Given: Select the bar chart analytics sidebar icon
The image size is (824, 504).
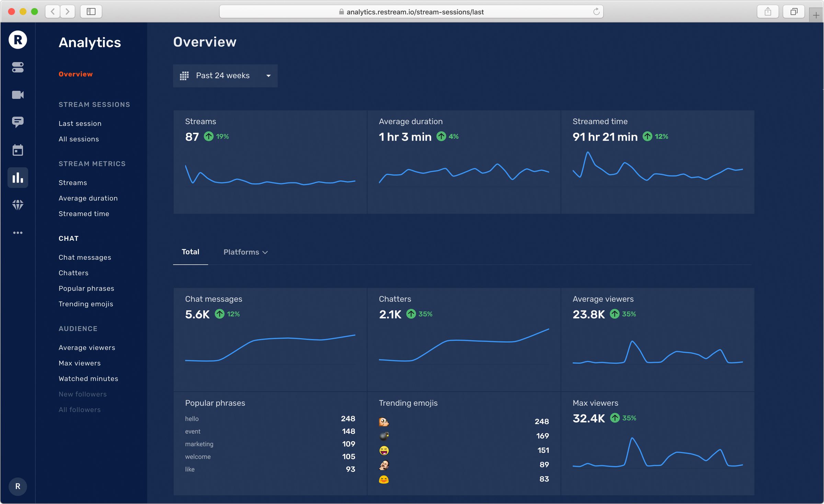Looking at the screenshot, I should [18, 178].
